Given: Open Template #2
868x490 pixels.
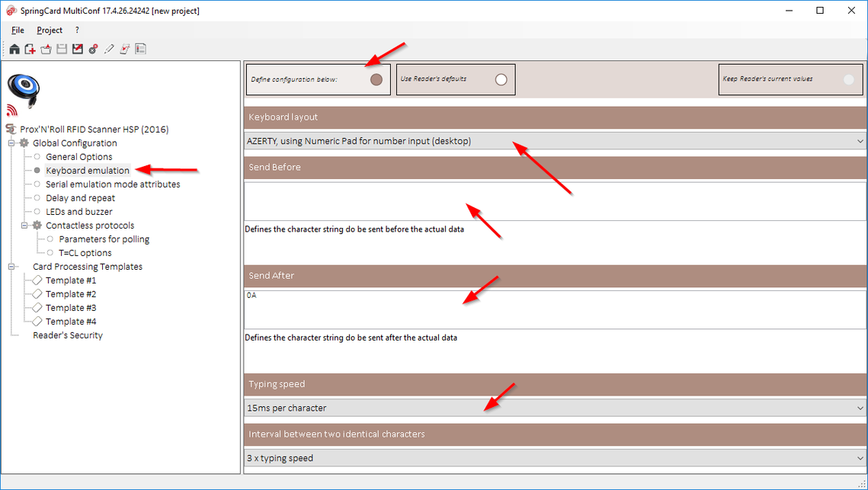Looking at the screenshot, I should coord(71,294).
